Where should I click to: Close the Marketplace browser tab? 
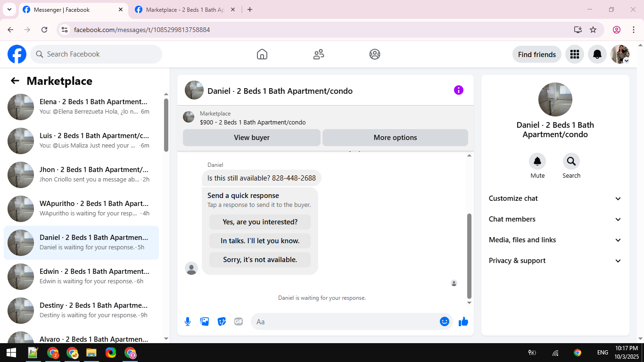(x=232, y=9)
